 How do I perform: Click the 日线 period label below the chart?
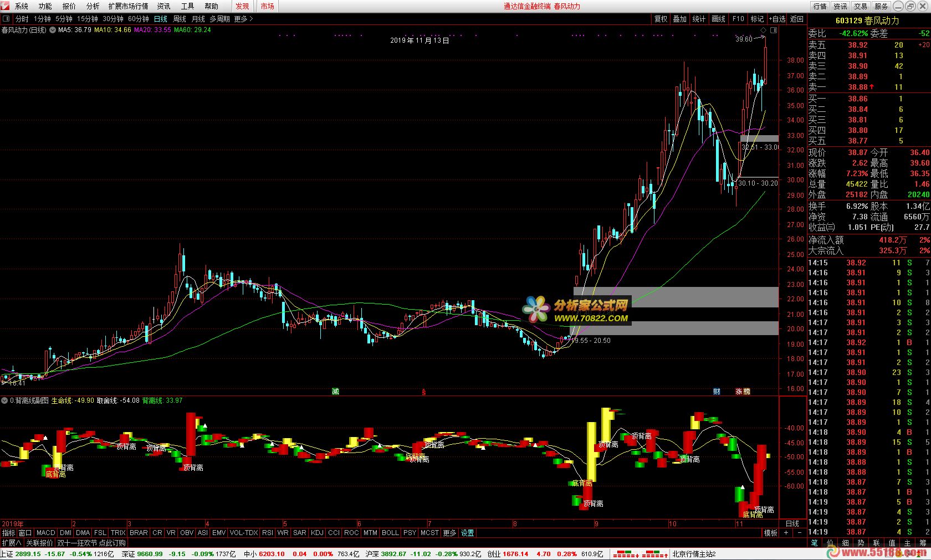point(792,523)
